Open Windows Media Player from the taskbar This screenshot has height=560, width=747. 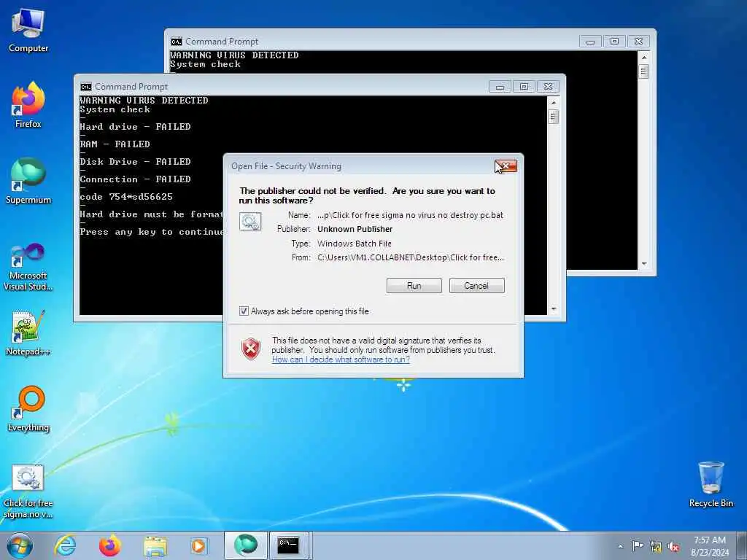[x=198, y=545]
